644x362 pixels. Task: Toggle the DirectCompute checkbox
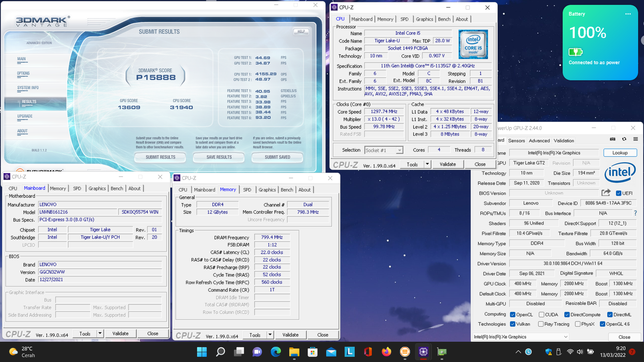coord(567,314)
